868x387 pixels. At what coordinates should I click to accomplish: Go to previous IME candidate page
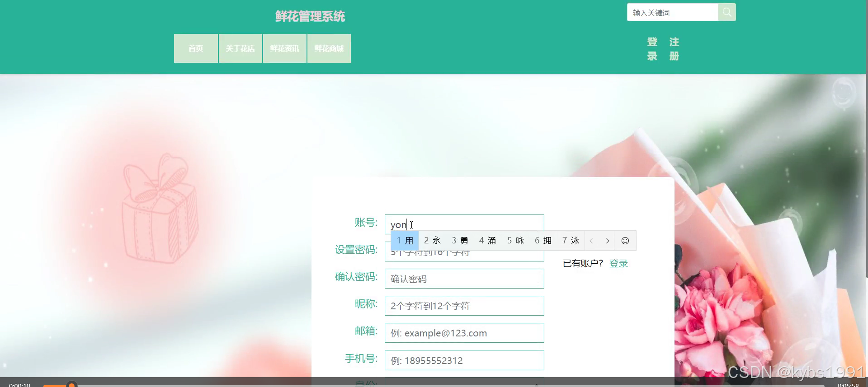[591, 241]
